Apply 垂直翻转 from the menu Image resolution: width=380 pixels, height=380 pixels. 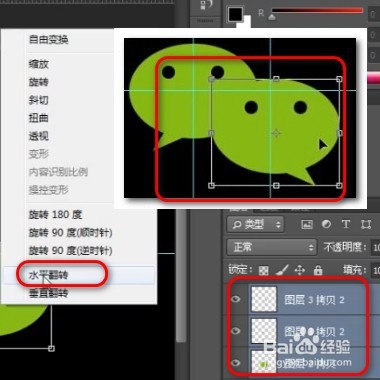coord(48,293)
